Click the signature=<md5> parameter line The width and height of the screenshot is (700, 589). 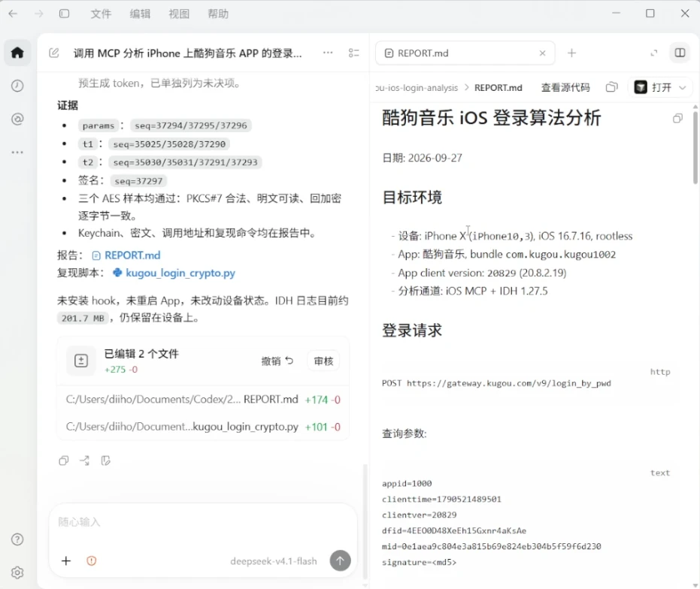pos(419,562)
